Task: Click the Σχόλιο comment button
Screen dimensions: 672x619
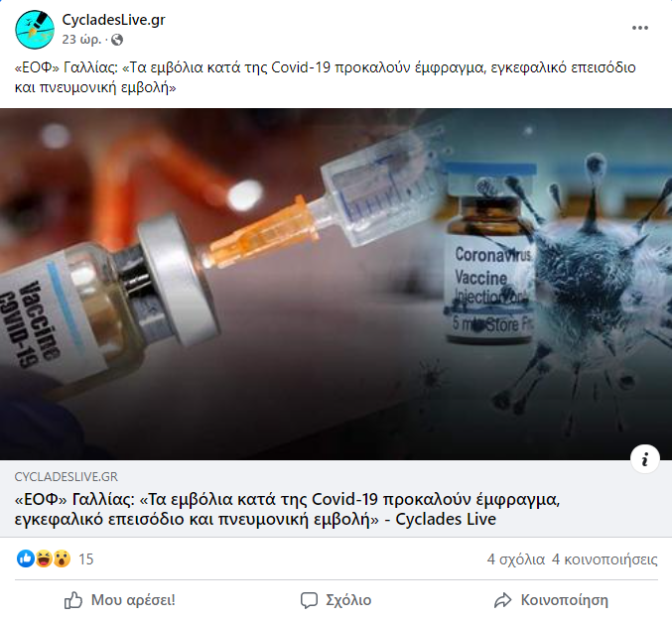Action: pyautogui.click(x=336, y=600)
